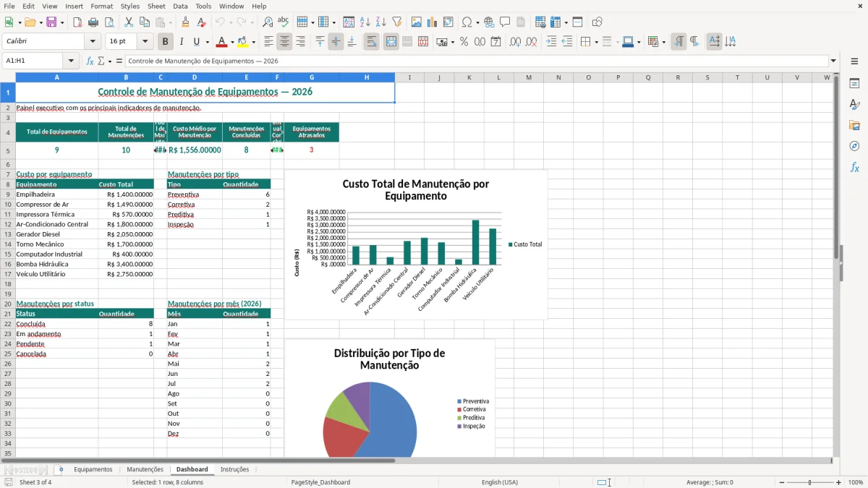Screen dimensions: 868x488
Task: Switch to the Manutenções sheet tab
Action: pos(145,469)
